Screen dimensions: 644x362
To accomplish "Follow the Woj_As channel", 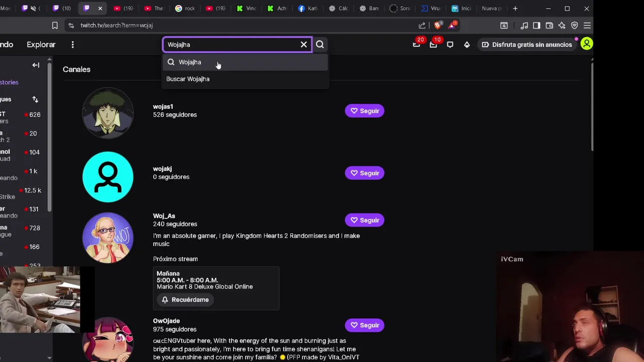I will [x=364, y=220].
